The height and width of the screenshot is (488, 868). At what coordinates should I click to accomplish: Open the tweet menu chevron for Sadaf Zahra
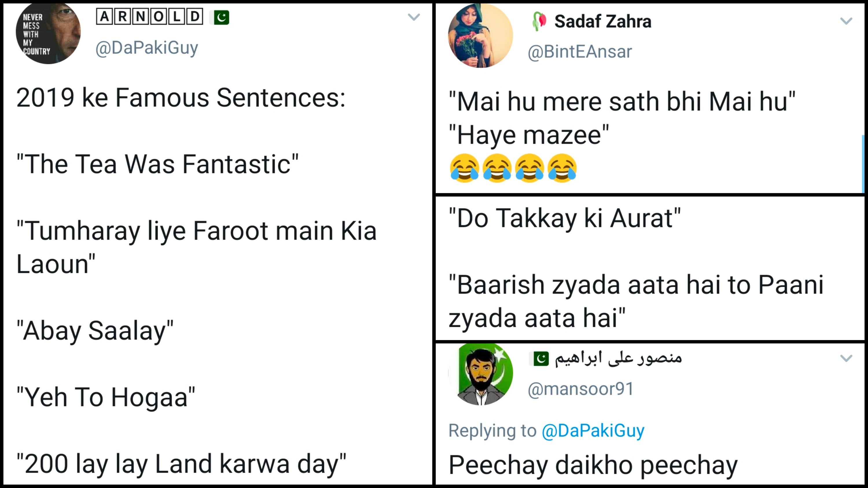coord(846,21)
